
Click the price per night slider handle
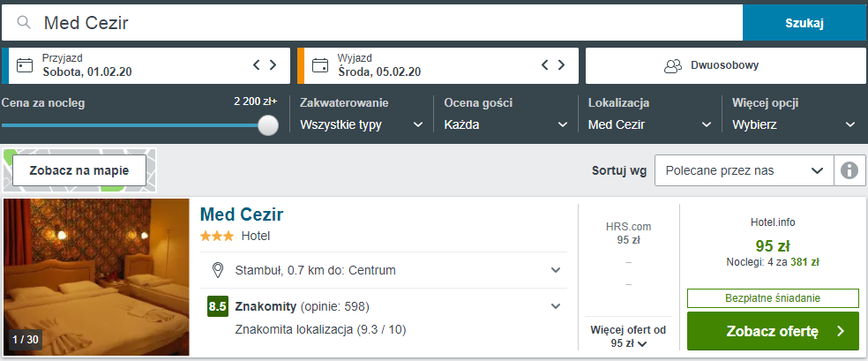268,125
